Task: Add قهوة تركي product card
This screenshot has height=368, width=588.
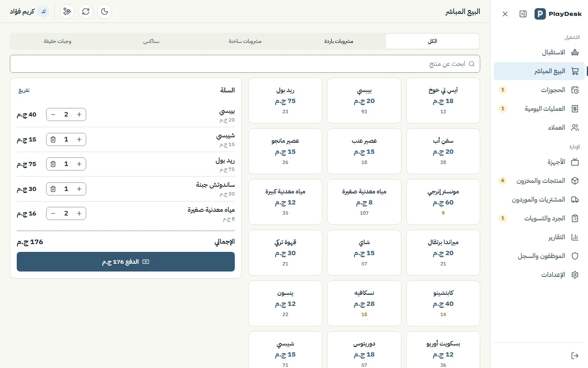Action: click(x=285, y=253)
